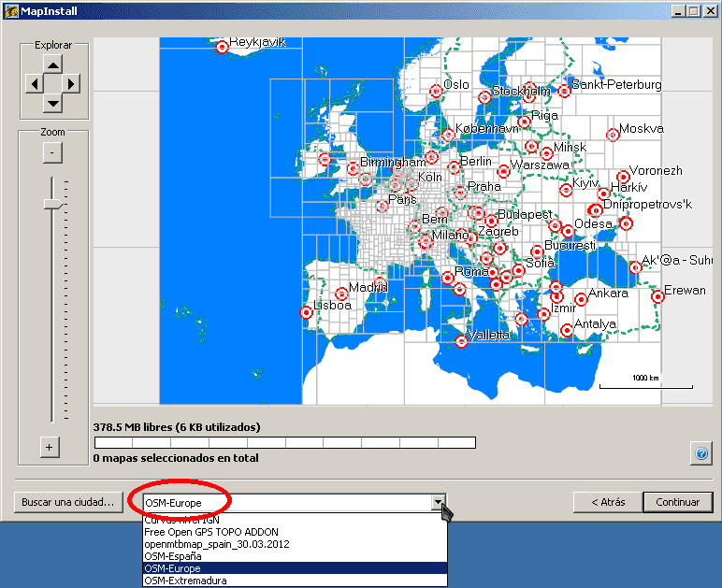This screenshot has width=722, height=588.
Task: Zoom out using the minus button
Action: (x=52, y=152)
